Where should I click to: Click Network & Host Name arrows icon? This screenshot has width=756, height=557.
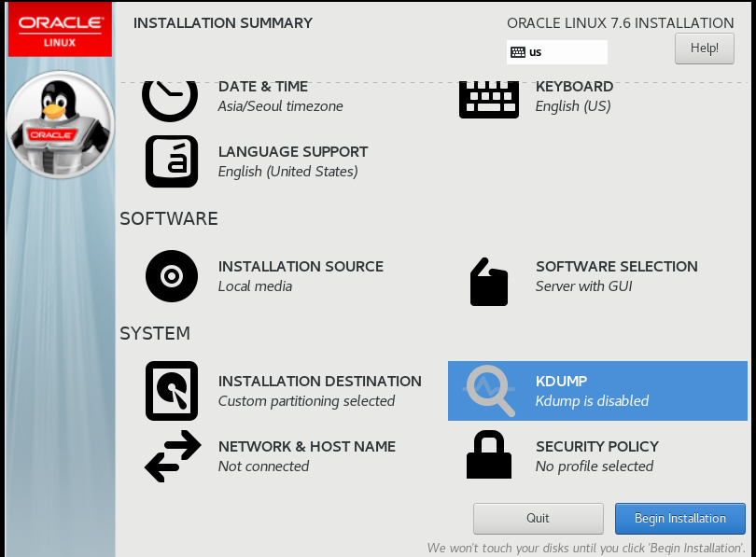click(173, 456)
